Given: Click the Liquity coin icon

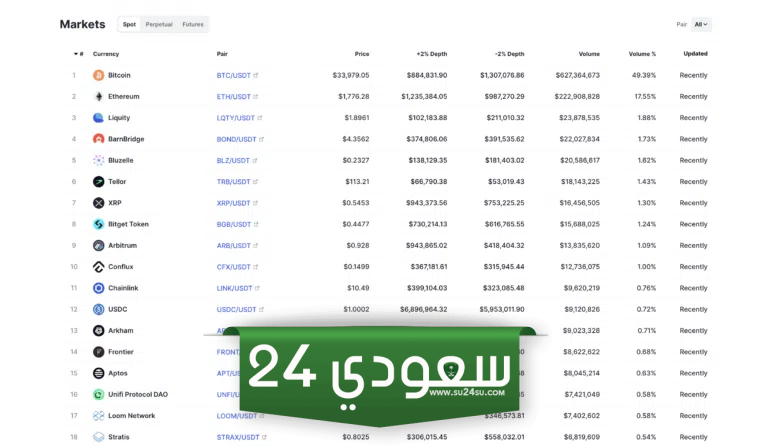Looking at the screenshot, I should point(98,117).
